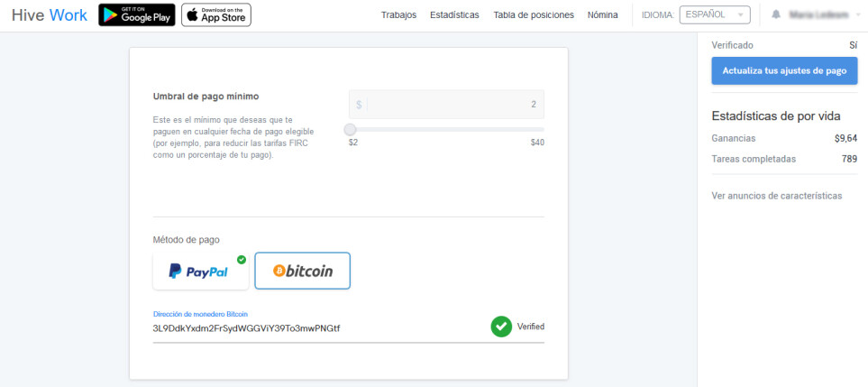Click the dollar sign in threshold field
Screen dimensions: 868x387
tap(359, 104)
